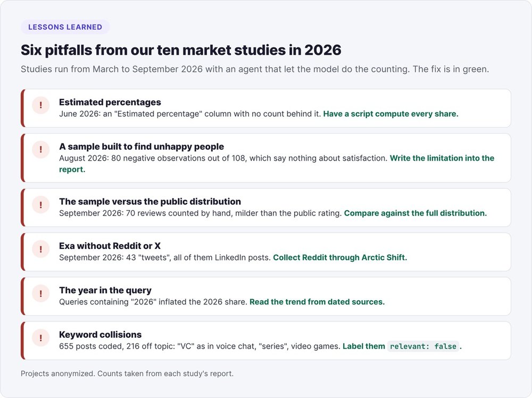Click the sentence about 655 posts coded

coord(199,346)
